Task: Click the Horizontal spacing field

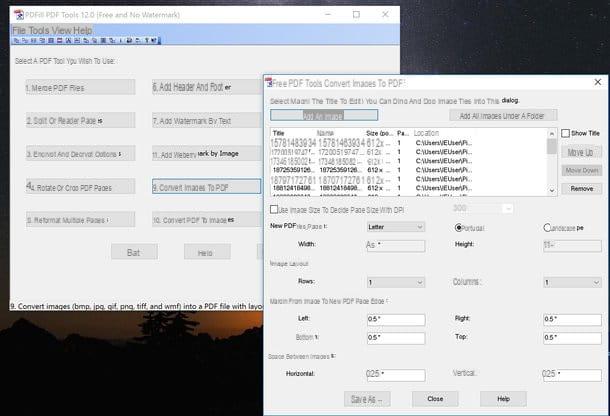Action: tap(396, 375)
